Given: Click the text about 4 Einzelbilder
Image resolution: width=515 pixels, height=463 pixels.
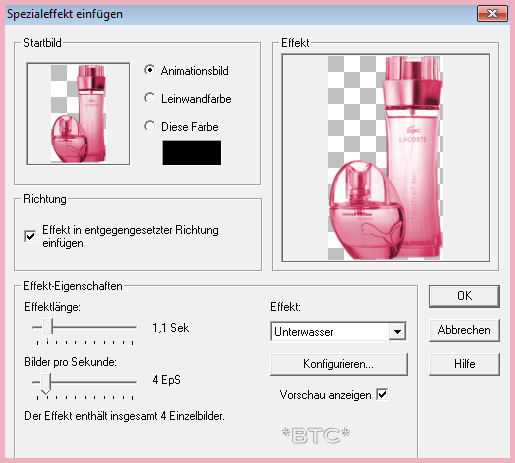Looking at the screenshot, I should coord(124,416).
